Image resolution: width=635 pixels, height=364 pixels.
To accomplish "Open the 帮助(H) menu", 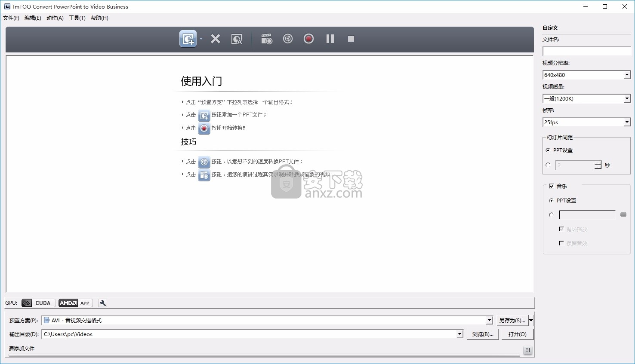I will [99, 18].
